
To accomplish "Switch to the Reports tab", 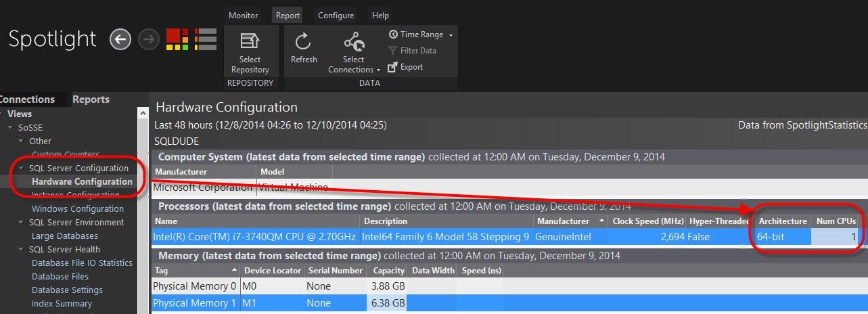I will [91, 99].
